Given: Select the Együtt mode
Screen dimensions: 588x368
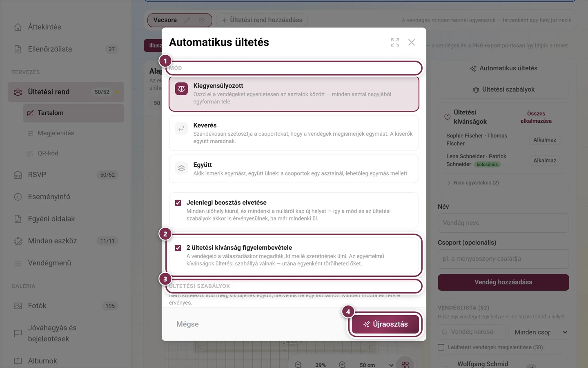Looking at the screenshot, I should pyautogui.click(x=294, y=168).
